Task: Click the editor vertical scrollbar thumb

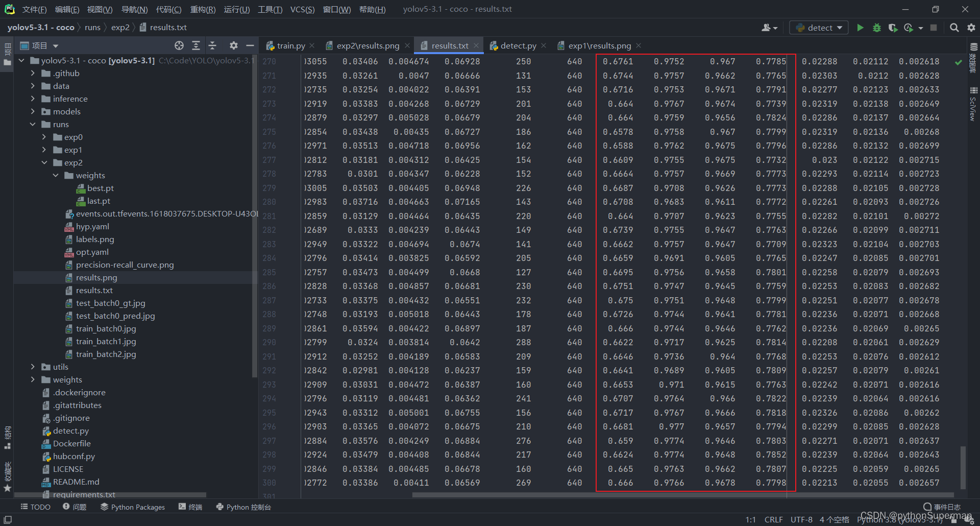Action: click(963, 467)
